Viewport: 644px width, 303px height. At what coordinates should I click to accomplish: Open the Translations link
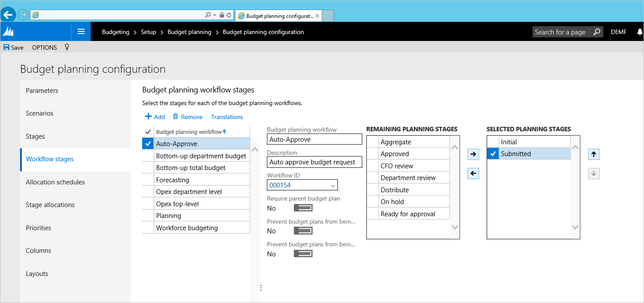click(x=227, y=117)
